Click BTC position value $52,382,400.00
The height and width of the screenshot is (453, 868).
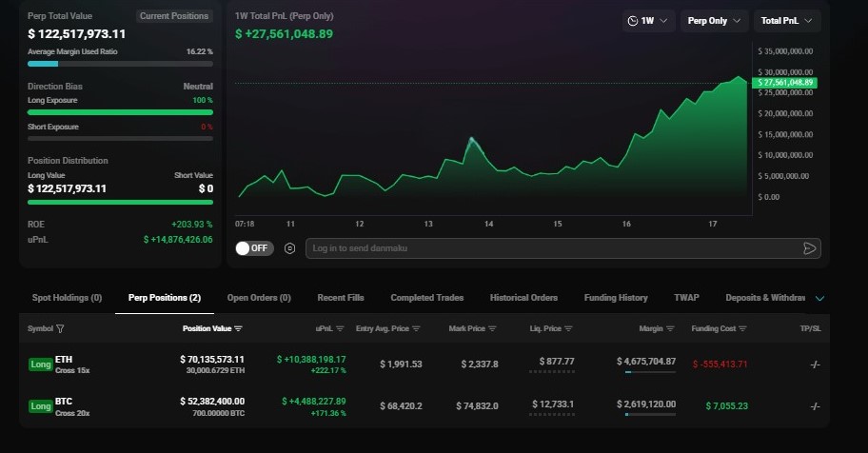pos(212,402)
